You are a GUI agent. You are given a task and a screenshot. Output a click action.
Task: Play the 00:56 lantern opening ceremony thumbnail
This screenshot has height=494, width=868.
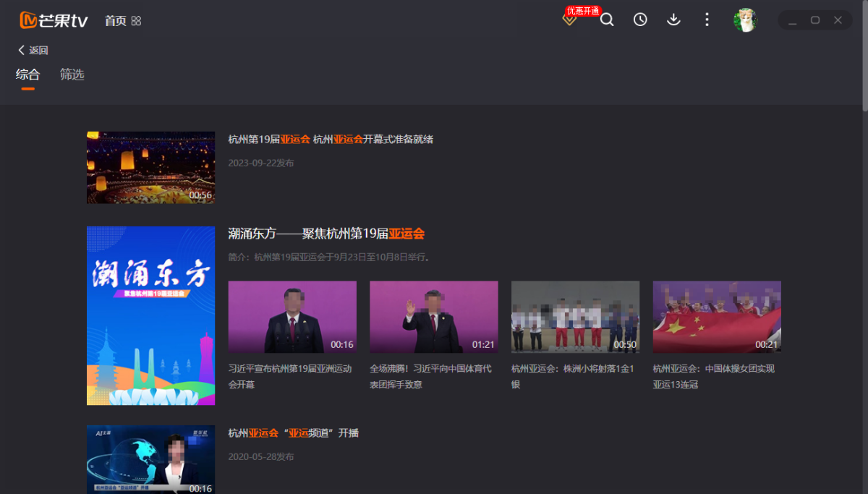tap(150, 167)
